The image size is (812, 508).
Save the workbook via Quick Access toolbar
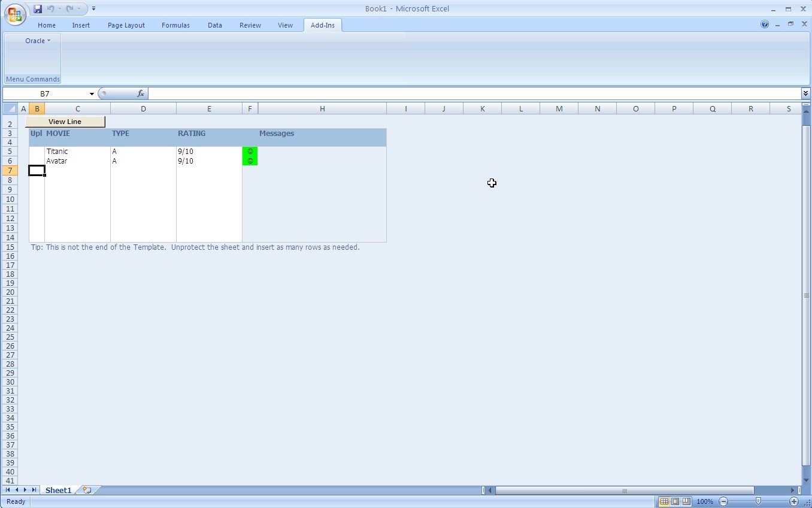[x=37, y=8]
